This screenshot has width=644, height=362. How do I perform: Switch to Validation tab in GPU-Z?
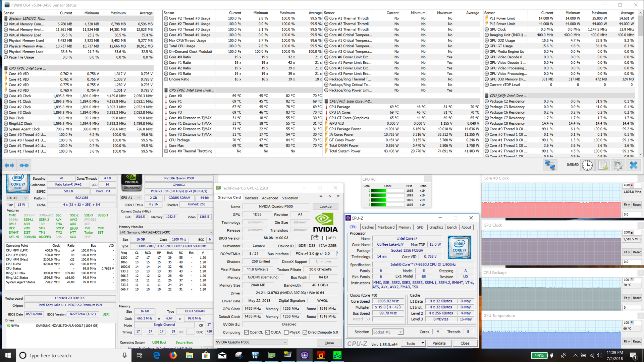pos(290,198)
